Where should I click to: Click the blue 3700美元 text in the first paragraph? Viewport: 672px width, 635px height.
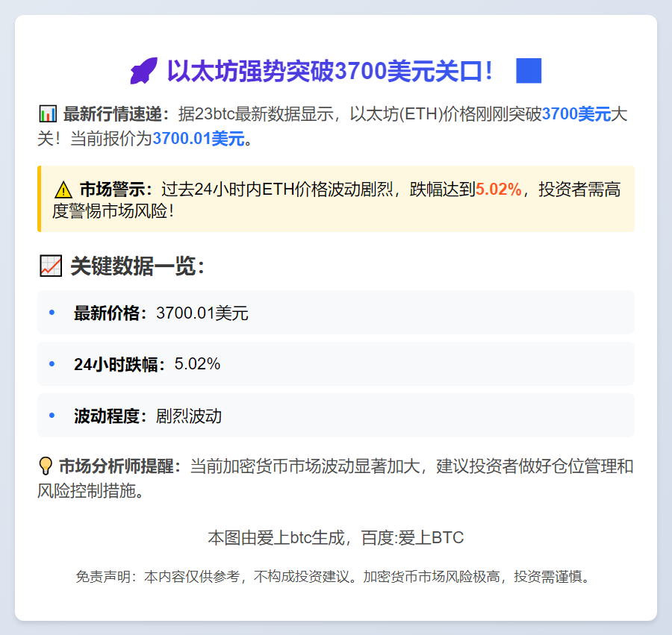tap(576, 114)
